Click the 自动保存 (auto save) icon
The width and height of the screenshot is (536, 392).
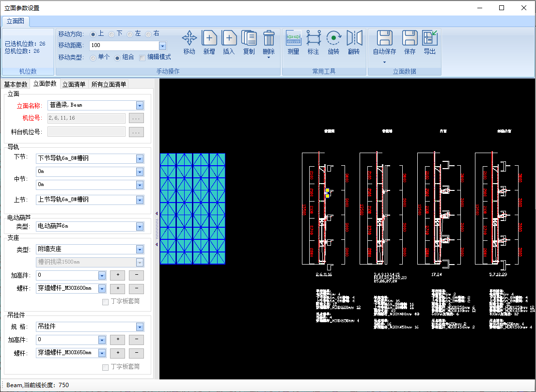[385, 38]
